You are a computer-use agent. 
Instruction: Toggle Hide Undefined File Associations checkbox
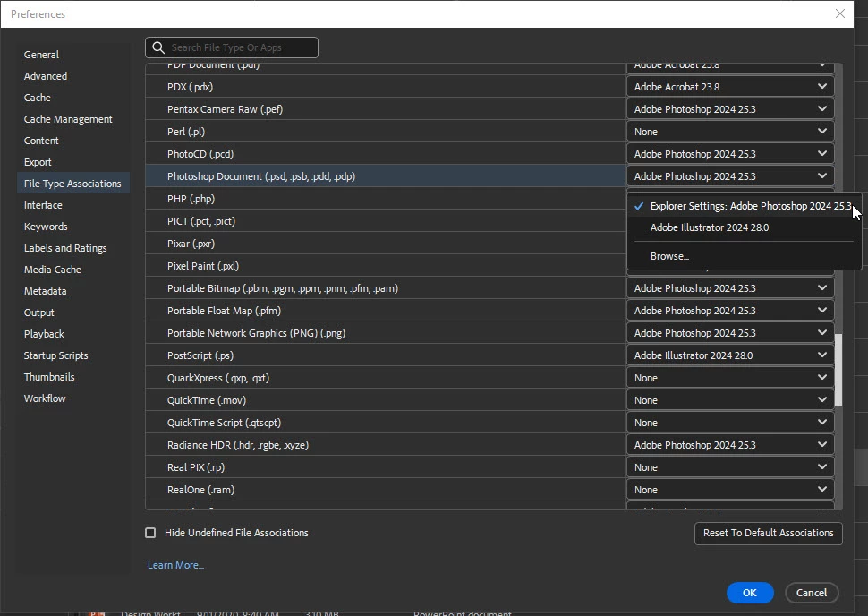[x=150, y=533]
